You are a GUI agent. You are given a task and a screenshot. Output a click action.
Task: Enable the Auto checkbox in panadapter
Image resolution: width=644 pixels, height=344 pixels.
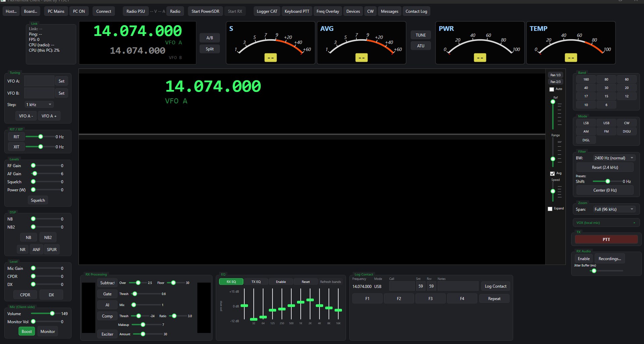coord(552,89)
